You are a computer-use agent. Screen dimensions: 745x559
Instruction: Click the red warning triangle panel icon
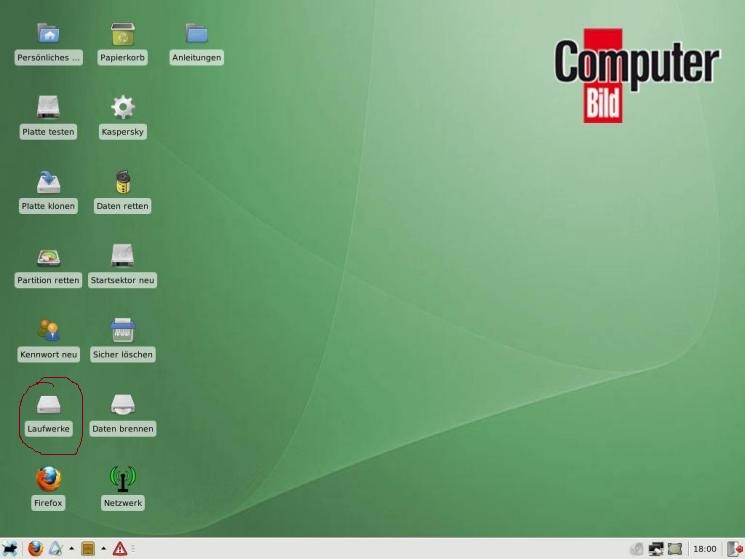pos(120,549)
